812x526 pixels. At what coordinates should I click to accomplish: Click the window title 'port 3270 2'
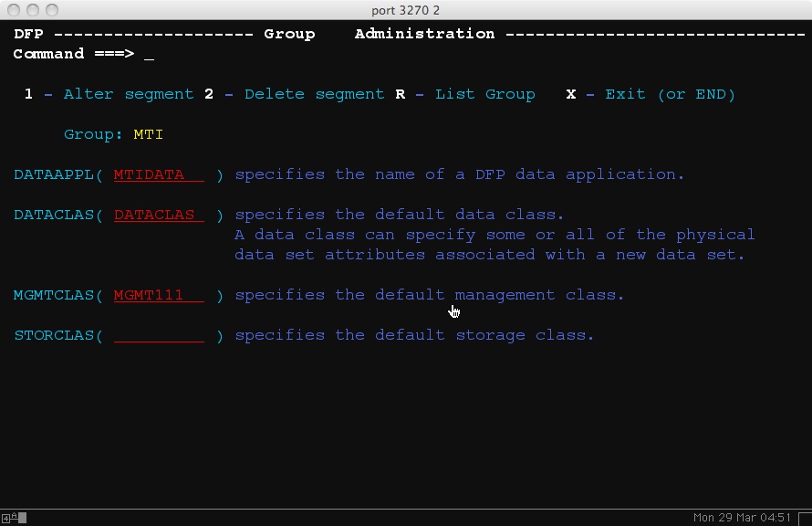click(x=406, y=10)
